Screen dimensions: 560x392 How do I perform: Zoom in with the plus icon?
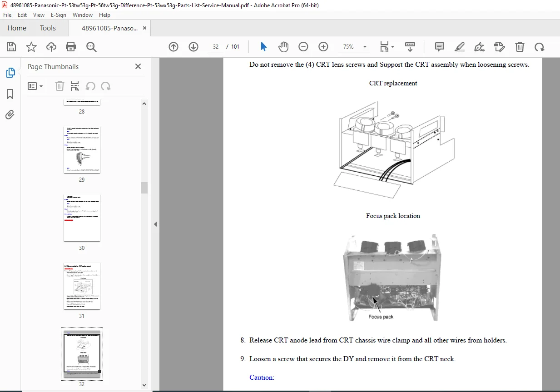[323, 47]
